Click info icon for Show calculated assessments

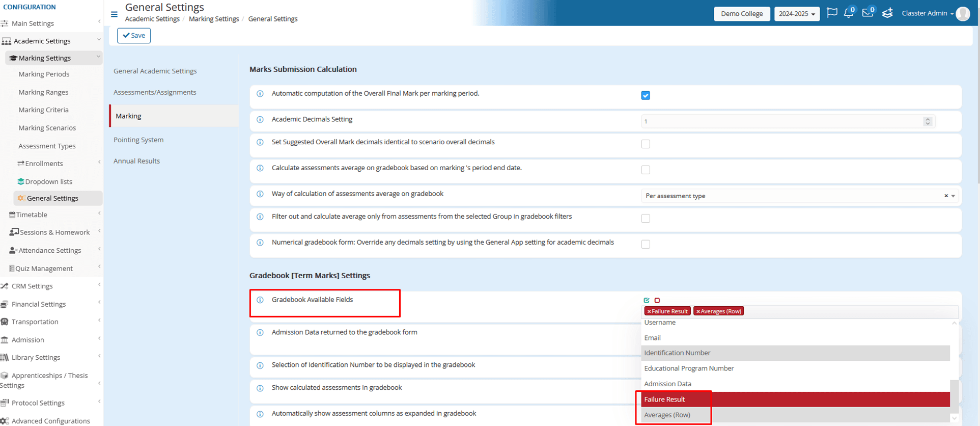pyautogui.click(x=260, y=388)
